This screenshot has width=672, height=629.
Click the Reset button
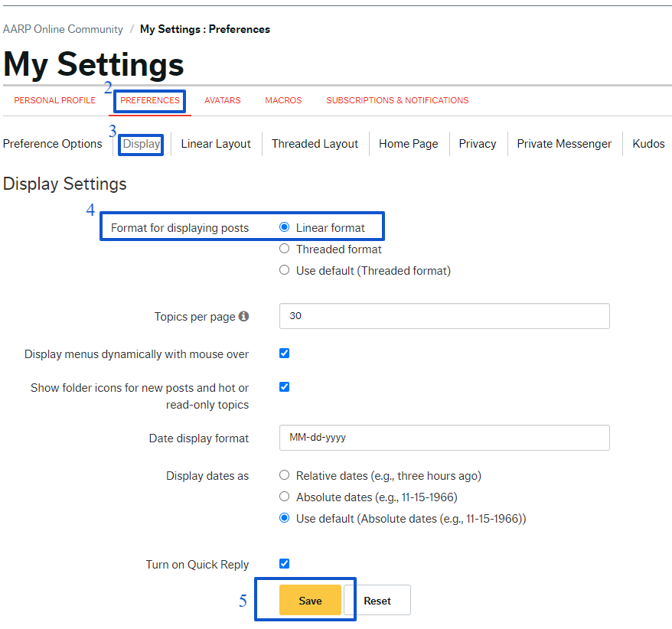coord(377,601)
